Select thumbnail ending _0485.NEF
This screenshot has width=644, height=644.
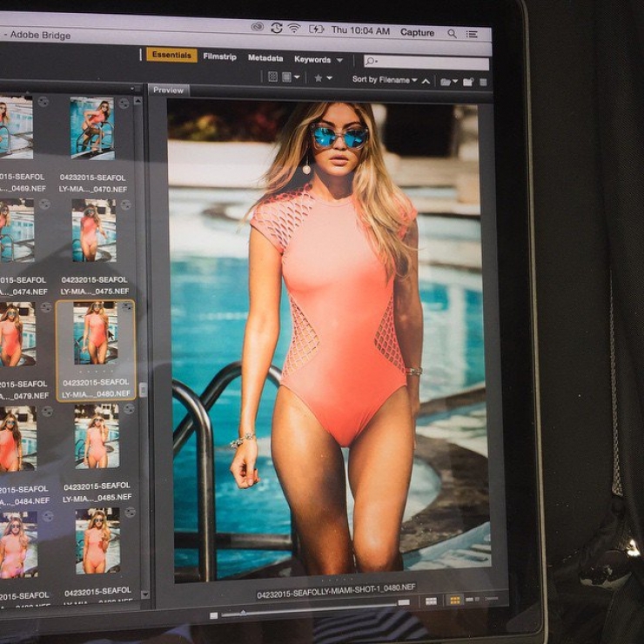(97, 436)
